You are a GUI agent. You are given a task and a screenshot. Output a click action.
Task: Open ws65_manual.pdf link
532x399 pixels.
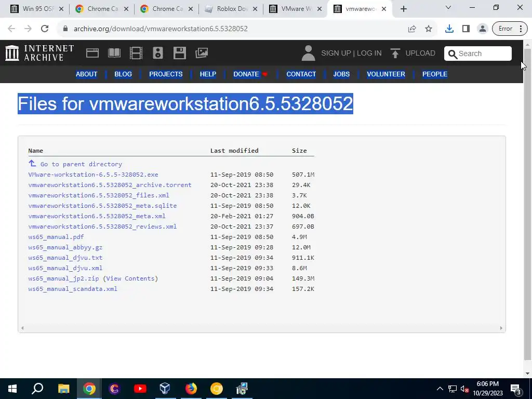[x=56, y=237]
